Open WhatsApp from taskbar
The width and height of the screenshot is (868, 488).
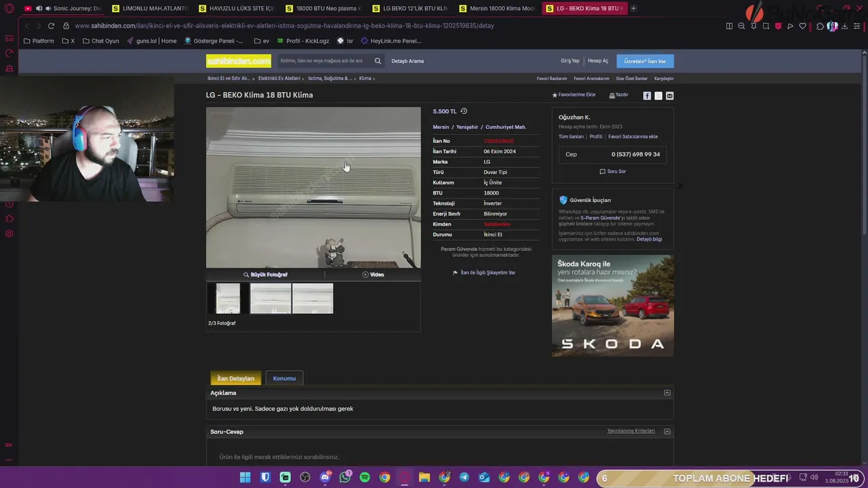[345, 477]
